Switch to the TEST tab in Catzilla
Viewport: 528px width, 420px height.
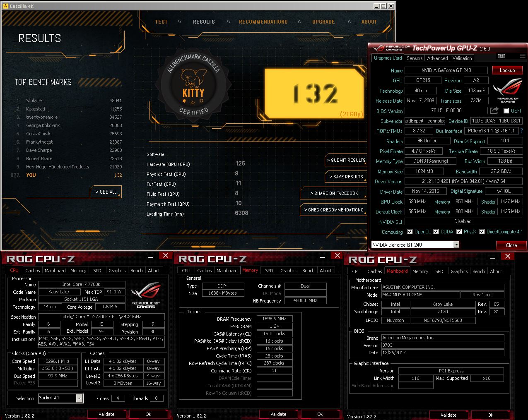161,22
